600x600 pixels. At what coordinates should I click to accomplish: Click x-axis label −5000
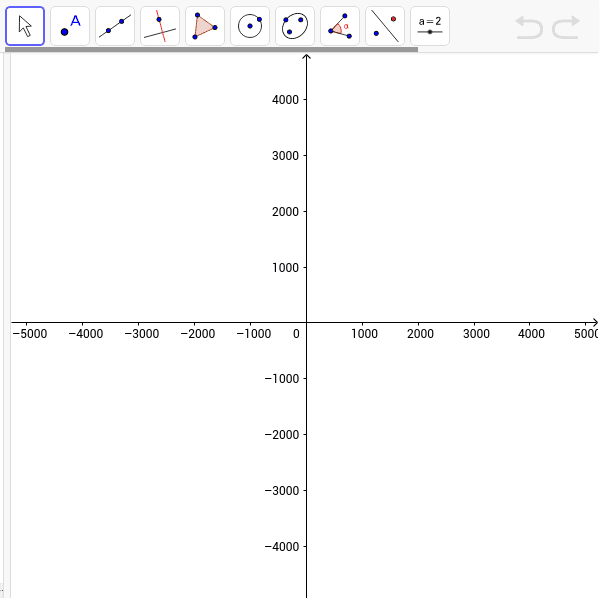[30, 334]
